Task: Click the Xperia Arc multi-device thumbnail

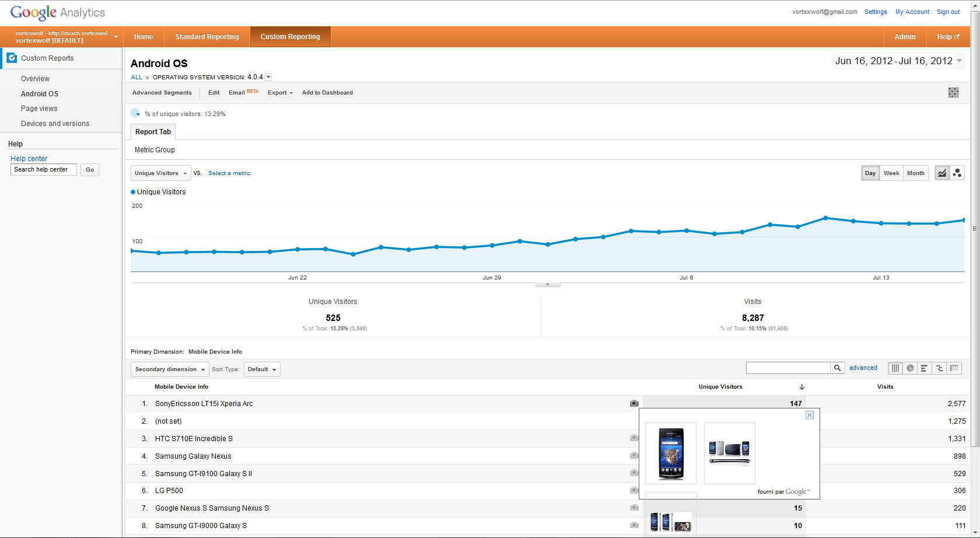Action: [730, 453]
